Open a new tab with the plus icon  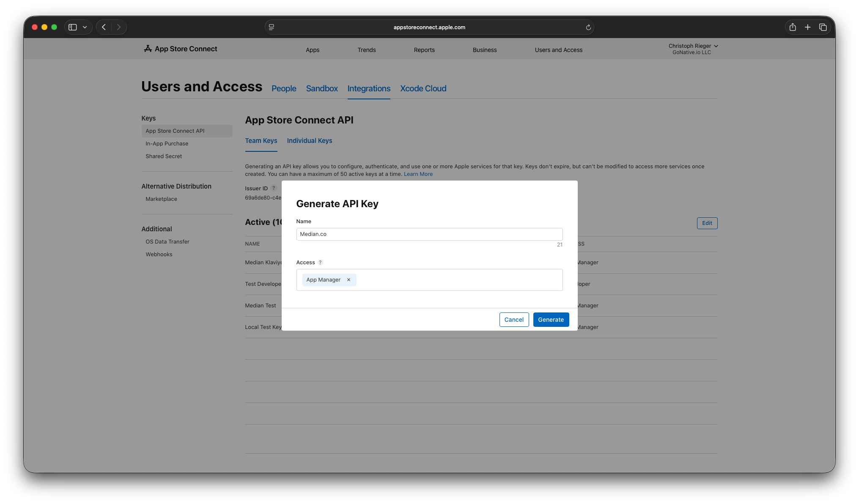click(808, 27)
